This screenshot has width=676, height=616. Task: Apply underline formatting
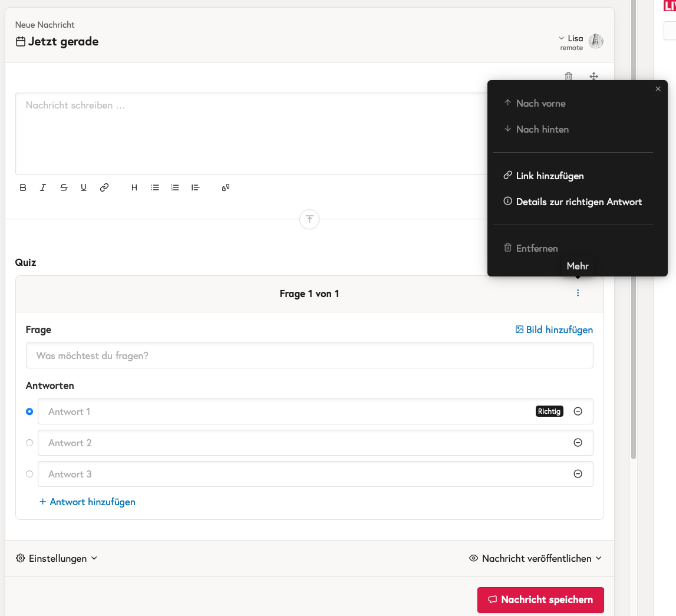(x=84, y=187)
